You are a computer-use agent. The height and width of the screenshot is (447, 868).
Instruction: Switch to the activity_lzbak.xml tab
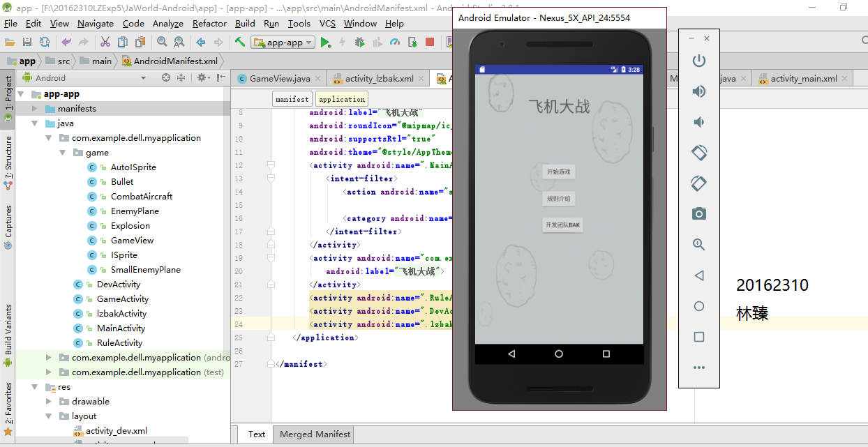[379, 78]
